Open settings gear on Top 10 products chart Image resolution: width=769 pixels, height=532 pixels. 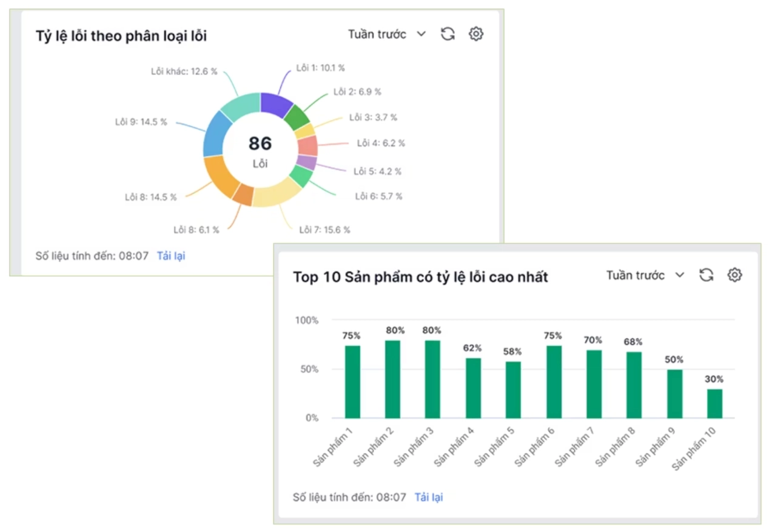(734, 275)
